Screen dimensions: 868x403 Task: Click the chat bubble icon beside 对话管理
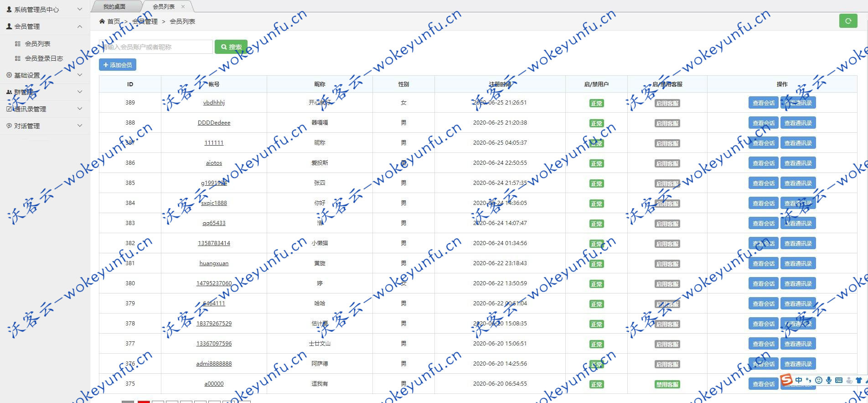(9, 126)
